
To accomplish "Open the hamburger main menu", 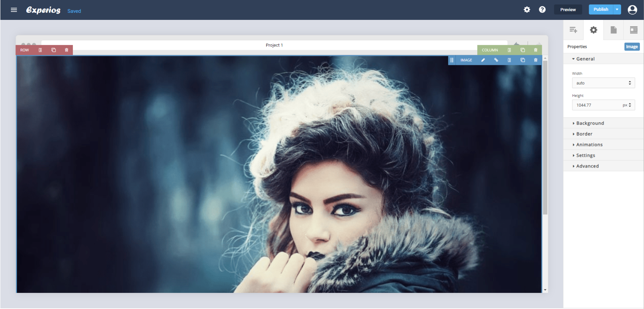I will point(14,10).
